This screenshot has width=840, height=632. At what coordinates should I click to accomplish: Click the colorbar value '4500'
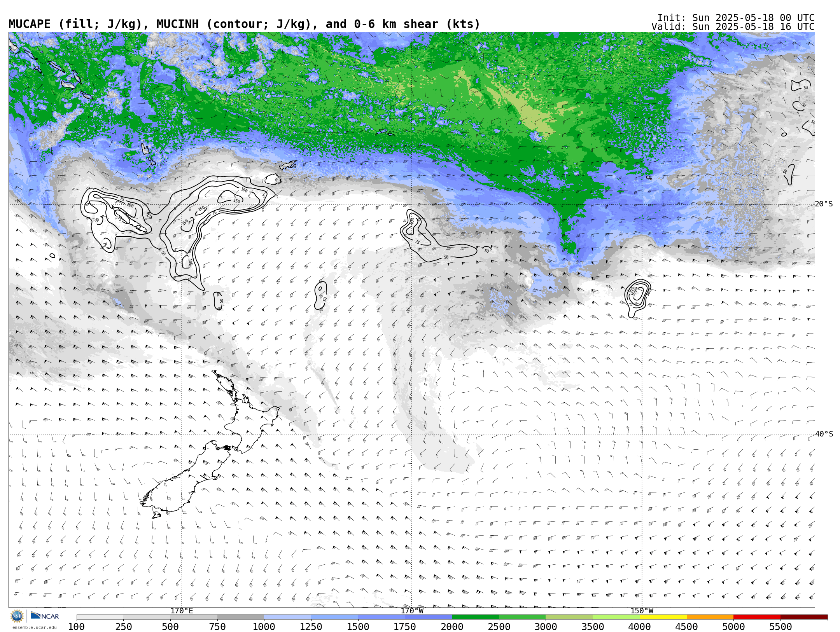pyautogui.click(x=687, y=627)
